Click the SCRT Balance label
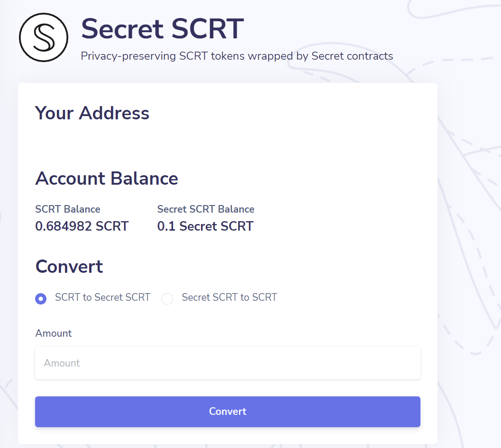This screenshot has width=501, height=448. [68, 209]
